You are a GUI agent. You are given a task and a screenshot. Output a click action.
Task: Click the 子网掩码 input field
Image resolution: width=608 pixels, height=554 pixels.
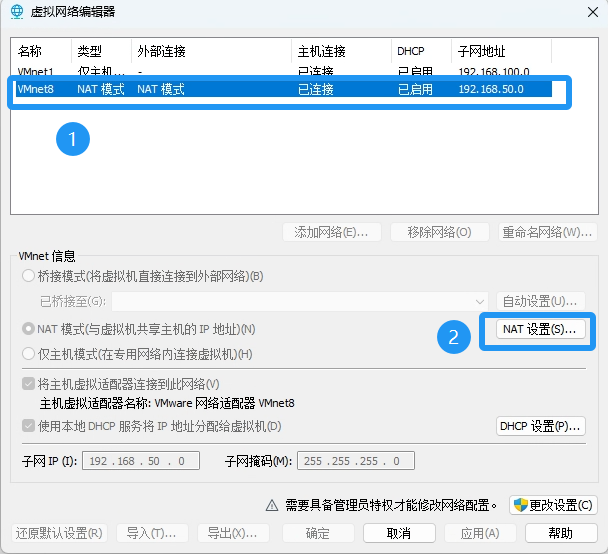(x=355, y=461)
